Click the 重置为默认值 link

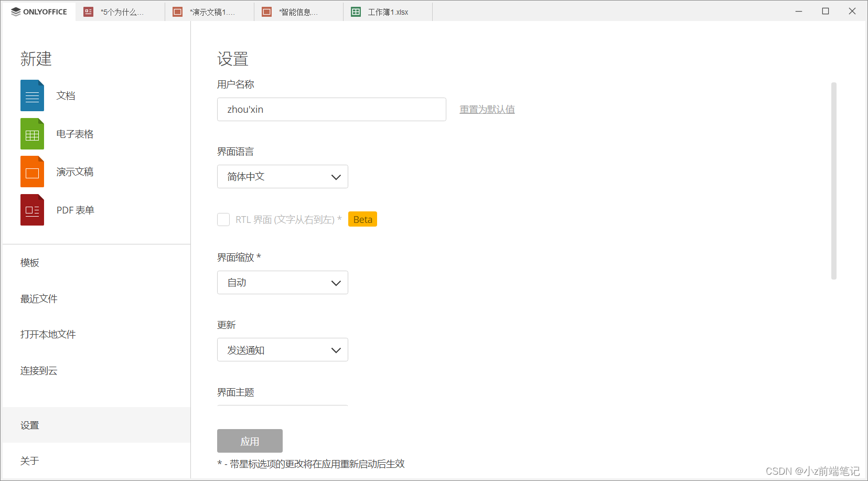pyautogui.click(x=487, y=109)
